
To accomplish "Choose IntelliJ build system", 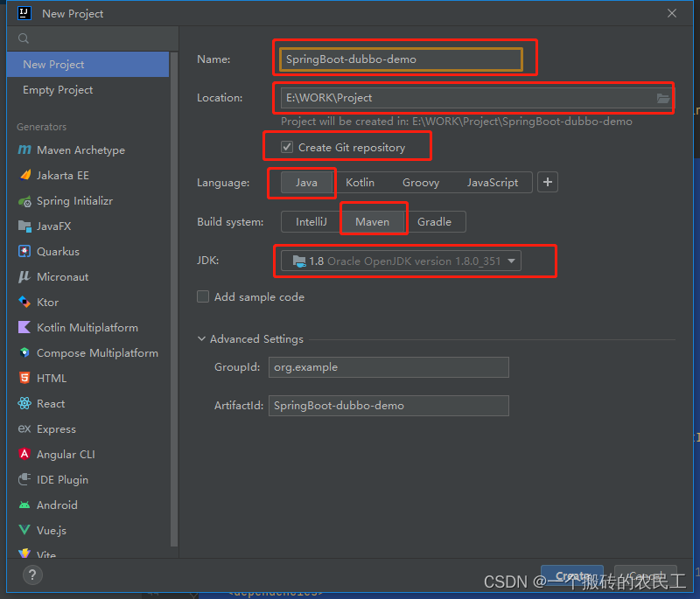I will click(311, 221).
